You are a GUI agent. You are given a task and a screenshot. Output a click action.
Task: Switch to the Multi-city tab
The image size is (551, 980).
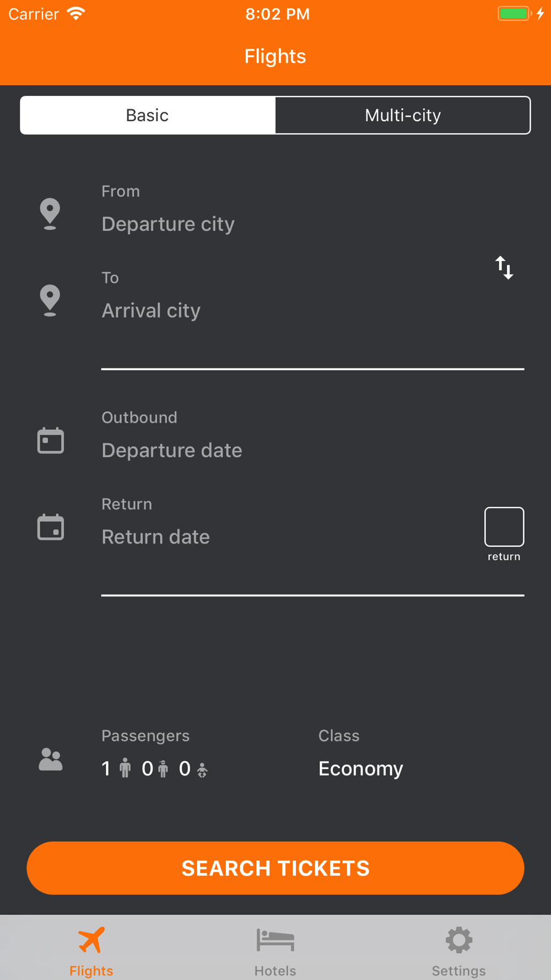tap(403, 115)
